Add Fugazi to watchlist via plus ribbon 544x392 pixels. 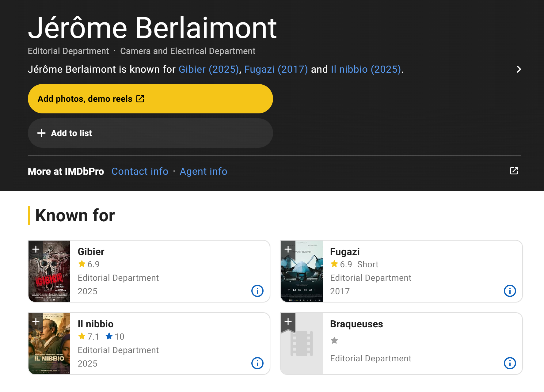[x=288, y=249]
